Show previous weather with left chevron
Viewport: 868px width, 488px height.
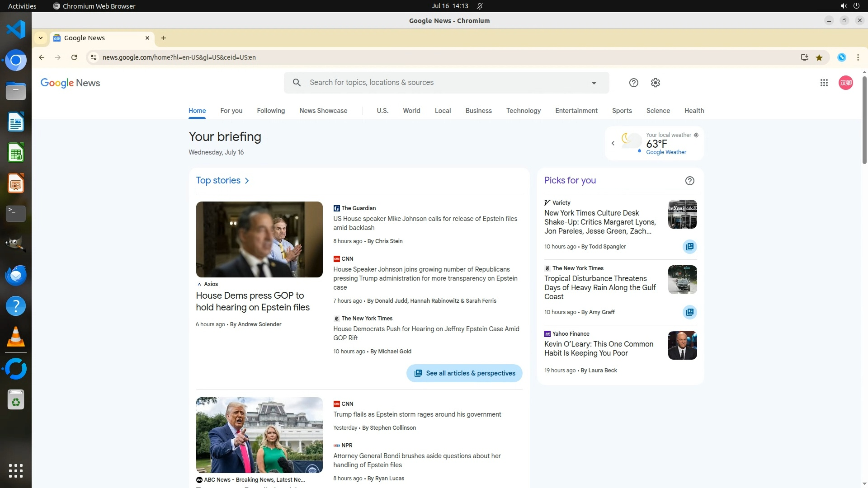coord(613,143)
